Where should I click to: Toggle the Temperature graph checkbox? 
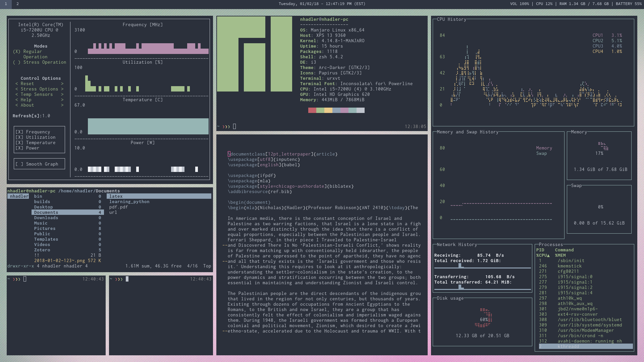19,143
